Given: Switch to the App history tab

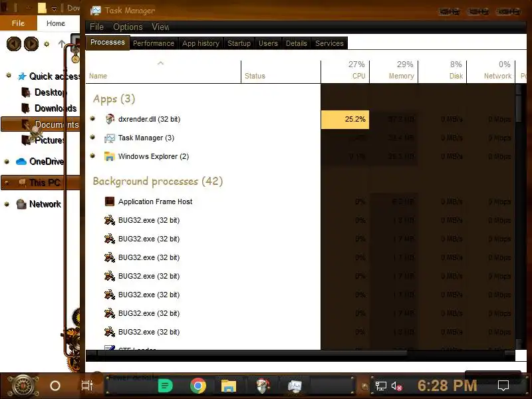Looking at the screenshot, I should [201, 43].
